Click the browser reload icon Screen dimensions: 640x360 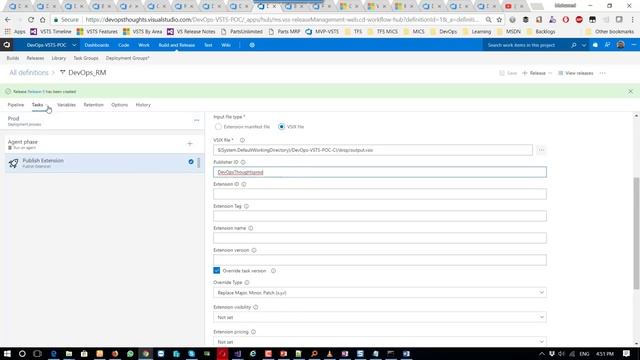[x=31, y=20]
